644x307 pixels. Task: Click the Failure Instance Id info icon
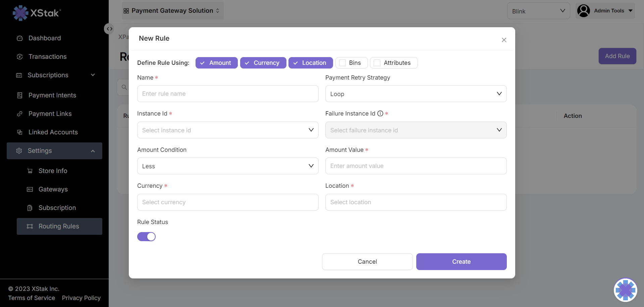380,114
